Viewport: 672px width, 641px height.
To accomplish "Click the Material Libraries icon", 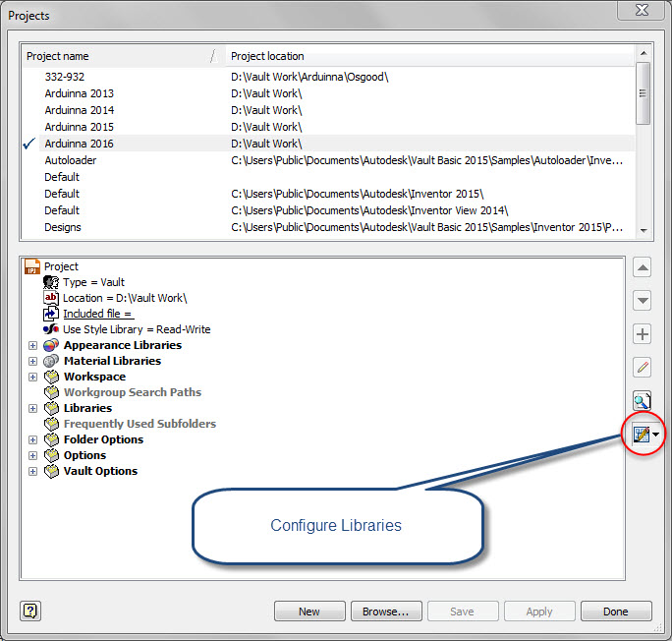I will [x=51, y=361].
